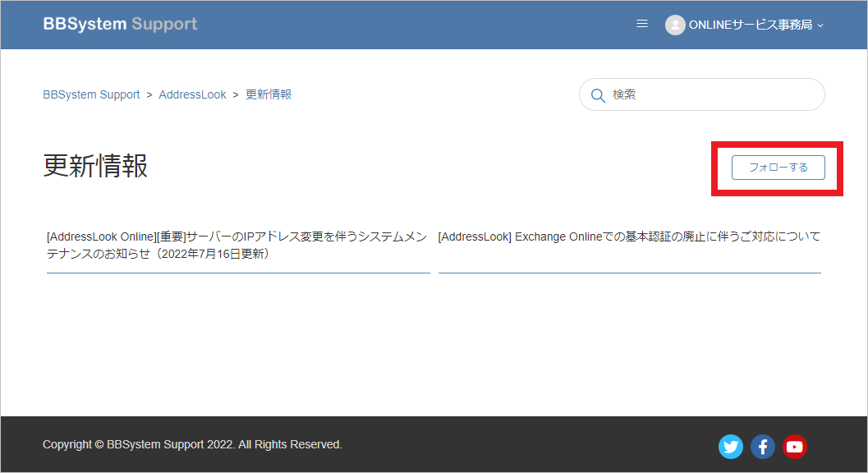Screen dimensions: 868x473
Task: Open the AddressLook breadcrumb link
Action: pyautogui.click(x=193, y=94)
